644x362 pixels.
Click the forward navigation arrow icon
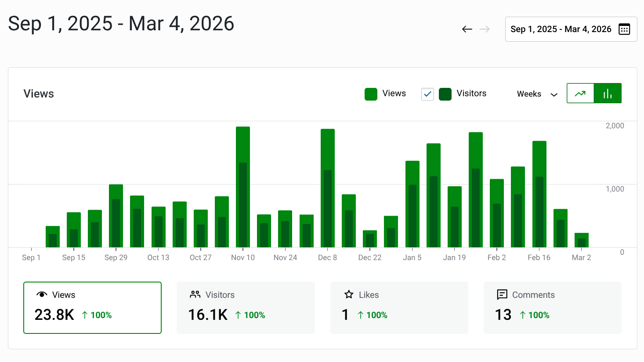(485, 29)
